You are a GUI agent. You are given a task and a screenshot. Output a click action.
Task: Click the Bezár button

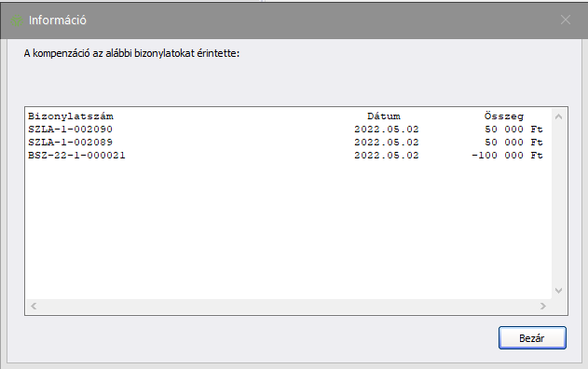coord(532,338)
